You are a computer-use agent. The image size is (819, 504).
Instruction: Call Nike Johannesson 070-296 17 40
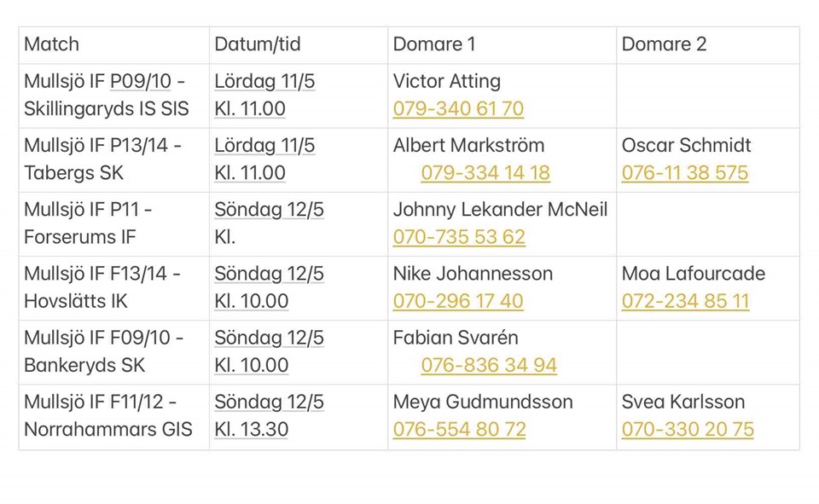(x=458, y=301)
